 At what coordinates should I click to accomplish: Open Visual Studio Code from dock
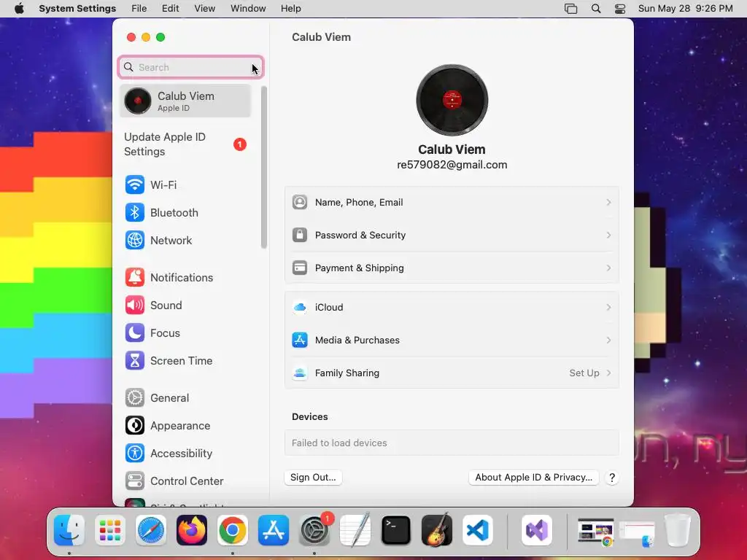point(477,530)
